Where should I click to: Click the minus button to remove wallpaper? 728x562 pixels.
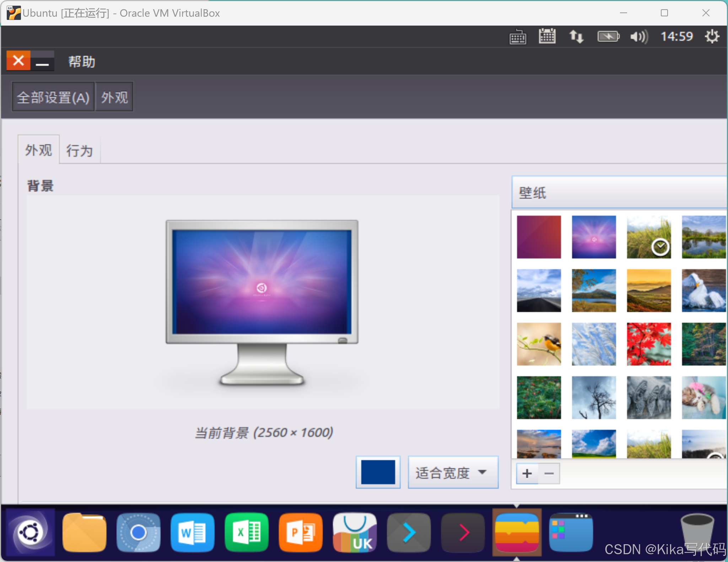coord(549,473)
